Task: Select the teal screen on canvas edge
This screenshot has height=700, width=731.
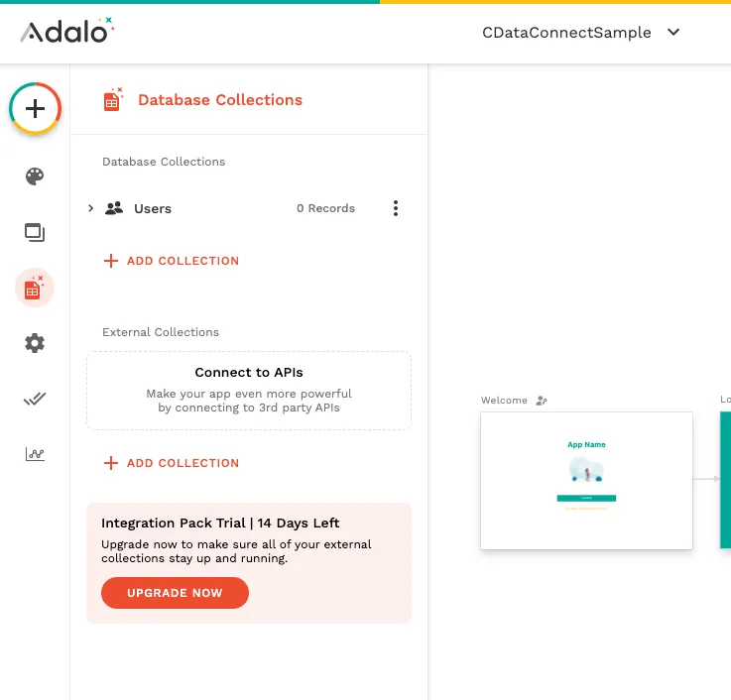Action: click(x=725, y=480)
